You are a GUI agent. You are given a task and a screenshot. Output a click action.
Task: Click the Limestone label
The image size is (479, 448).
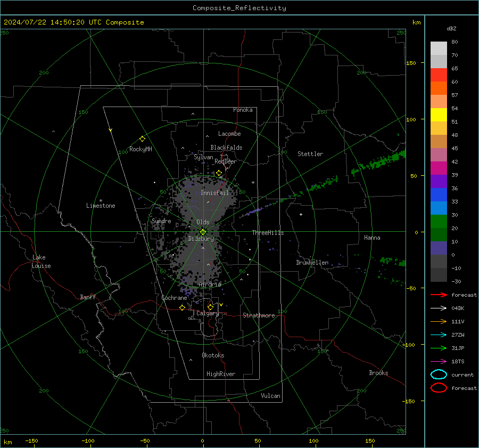pos(101,206)
